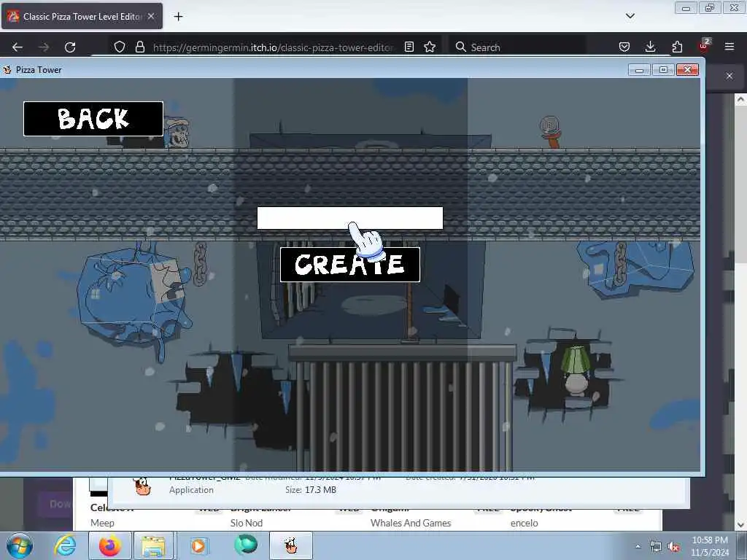Minimize the Firefox window
This screenshot has height=560, width=747.
tap(686, 7)
